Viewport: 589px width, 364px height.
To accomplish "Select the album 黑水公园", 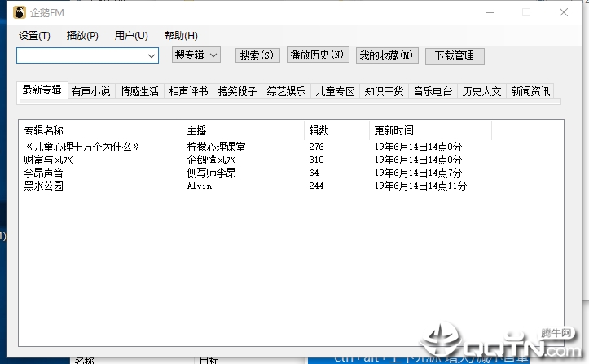I will [43, 186].
